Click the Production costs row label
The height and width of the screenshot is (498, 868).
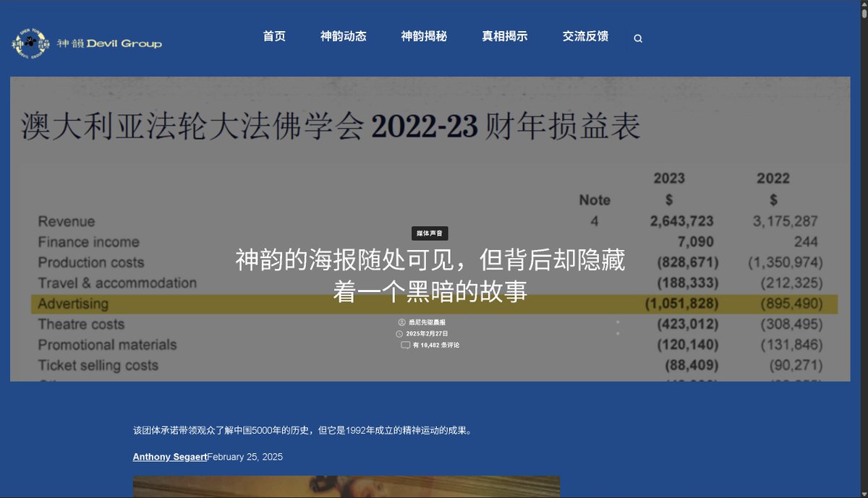click(91, 262)
